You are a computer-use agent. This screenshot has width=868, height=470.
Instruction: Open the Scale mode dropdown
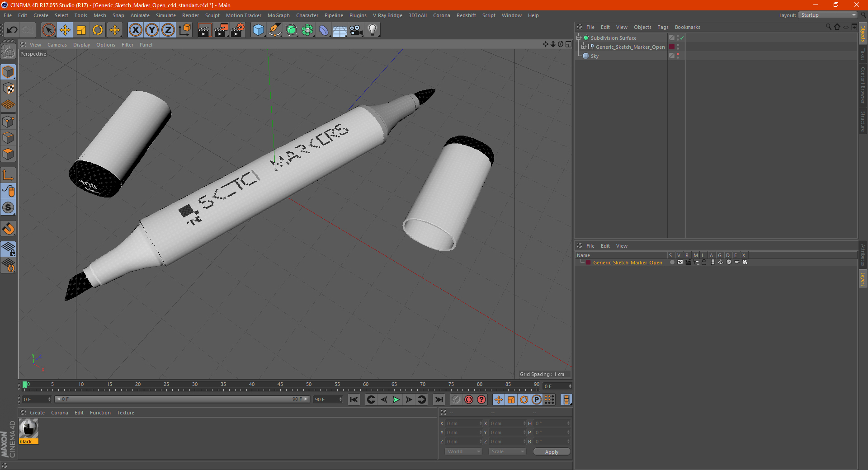(507, 451)
